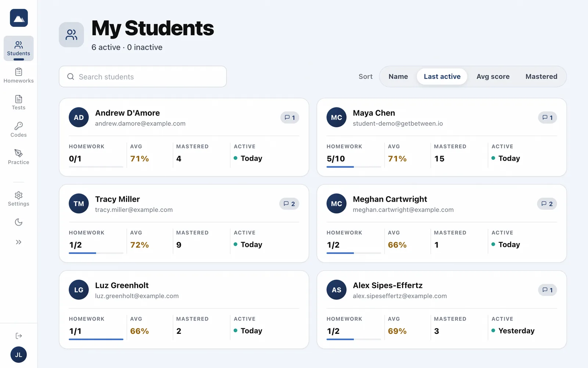Viewport: 588px width, 368px height.
Task: Toggle dark mode moon icon
Action: click(19, 222)
